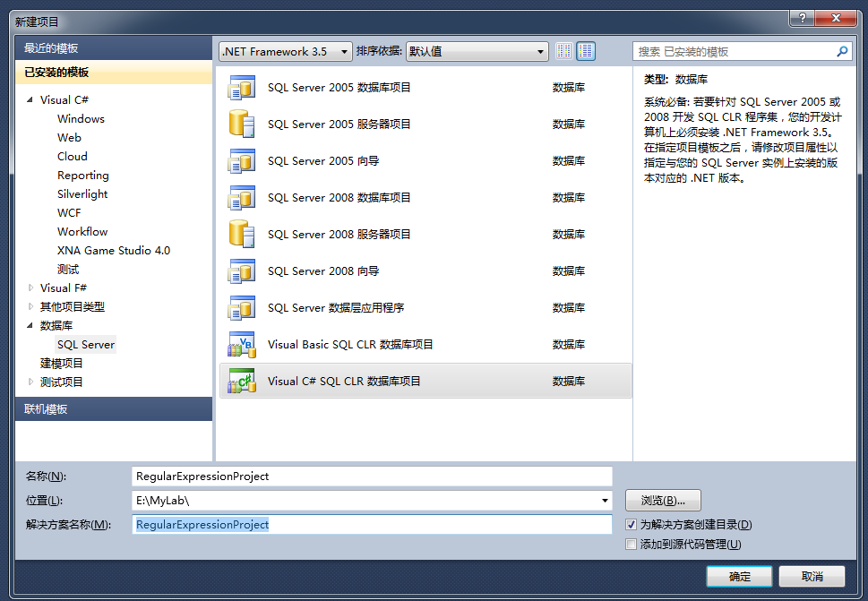Click the SQL Server 数据层应用程序 icon

(241, 308)
